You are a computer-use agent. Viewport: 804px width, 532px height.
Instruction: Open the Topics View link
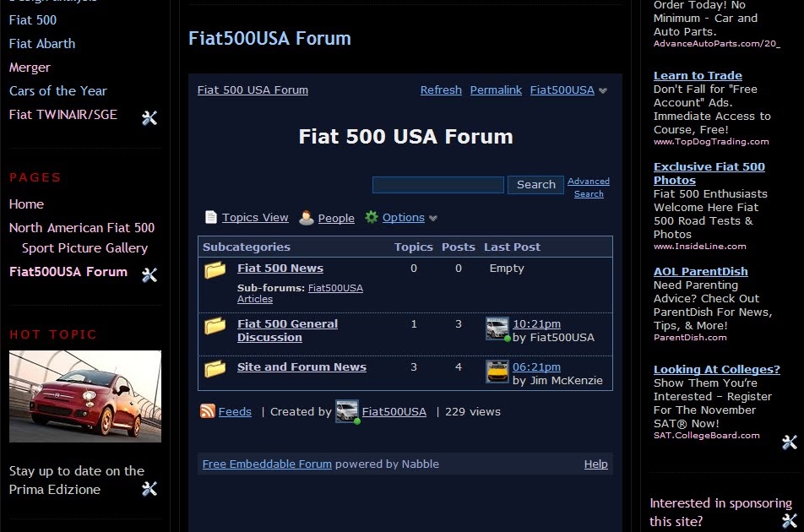point(255,217)
